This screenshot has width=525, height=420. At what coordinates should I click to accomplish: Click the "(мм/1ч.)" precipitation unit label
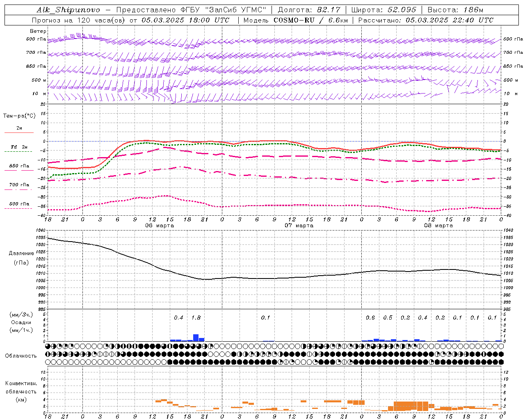coord(21,330)
